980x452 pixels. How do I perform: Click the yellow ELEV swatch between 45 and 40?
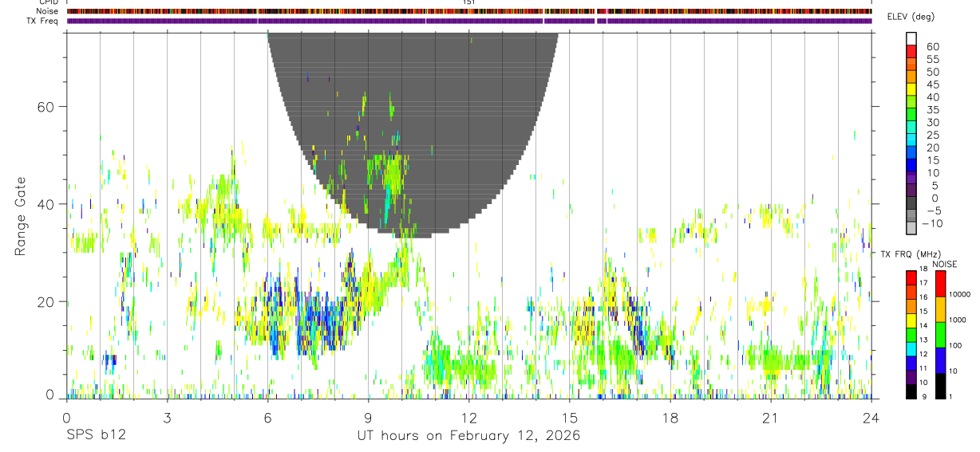tap(911, 89)
